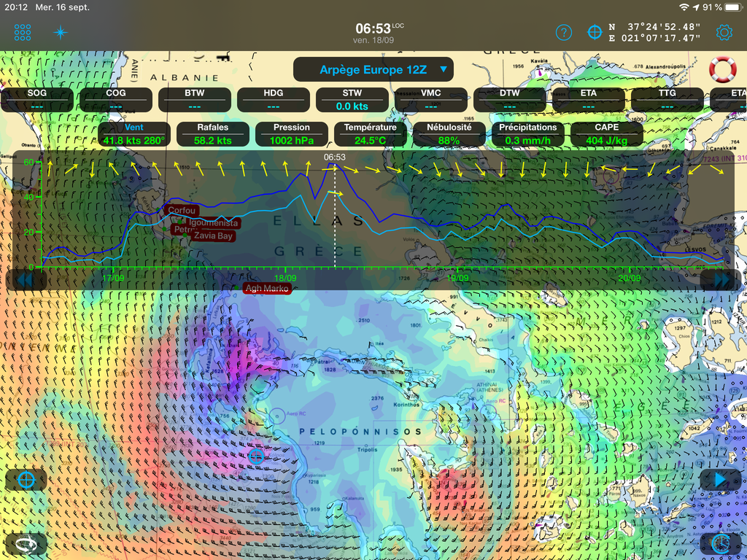
Task: Open settings gear icon
Action: tap(724, 32)
